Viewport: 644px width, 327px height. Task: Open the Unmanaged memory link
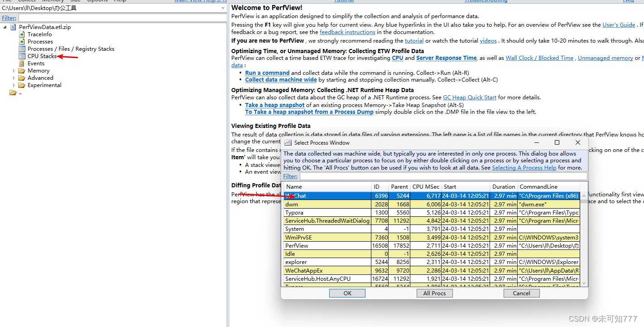click(606, 58)
